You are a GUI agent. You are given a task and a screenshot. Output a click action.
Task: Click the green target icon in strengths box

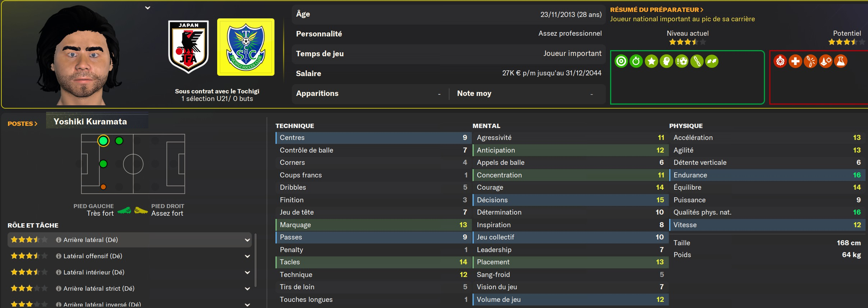[x=621, y=61]
